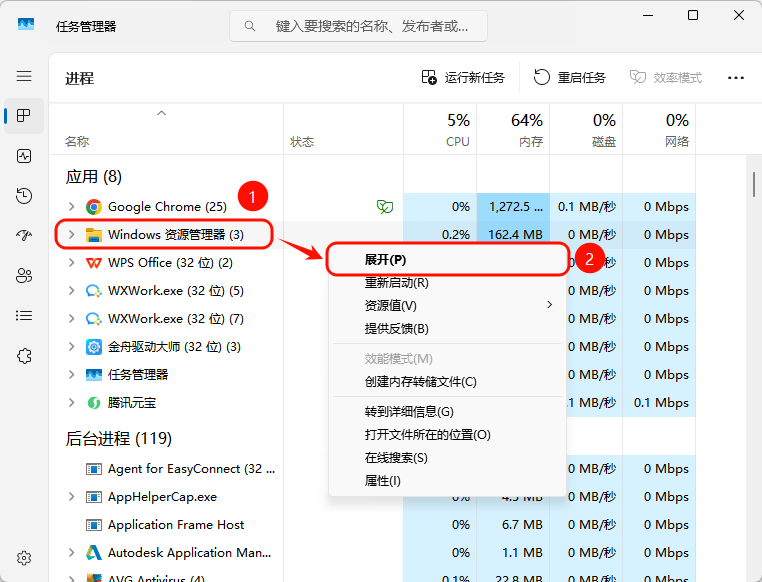Choose 转到详细信息(G) menu entry
The width and height of the screenshot is (762, 582).
447,412
